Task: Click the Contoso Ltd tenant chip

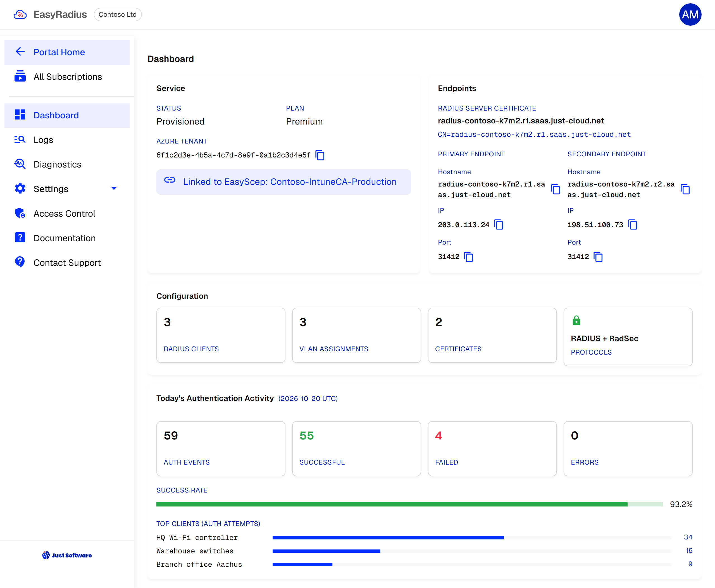Action: (118, 15)
